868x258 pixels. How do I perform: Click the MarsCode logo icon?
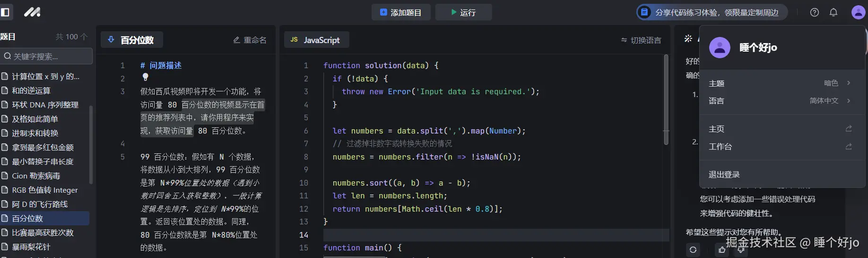pos(32,12)
